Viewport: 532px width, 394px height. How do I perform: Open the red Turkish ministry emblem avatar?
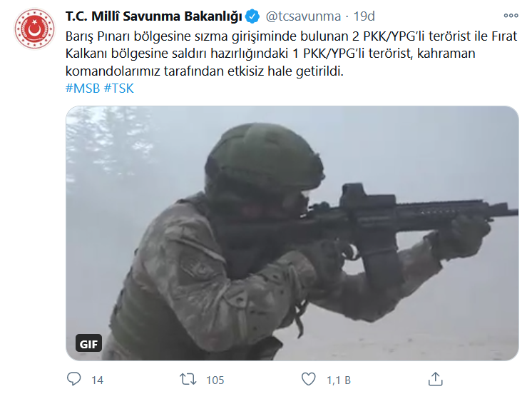[x=34, y=29]
